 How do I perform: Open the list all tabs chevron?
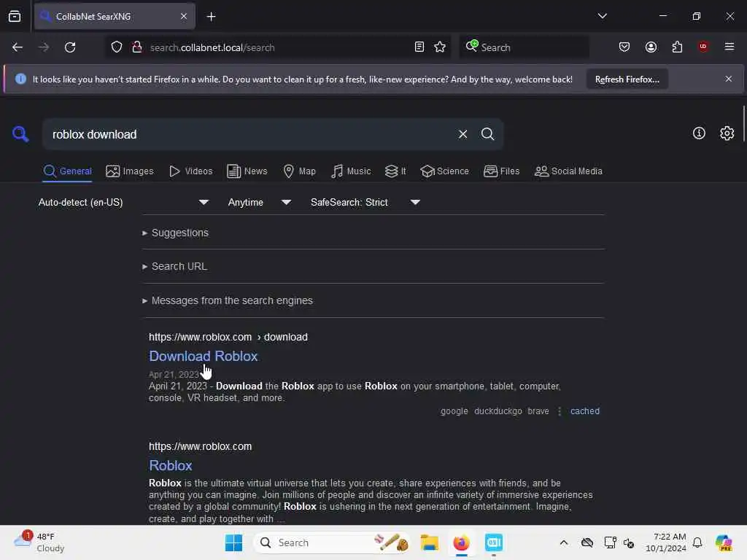click(x=602, y=16)
